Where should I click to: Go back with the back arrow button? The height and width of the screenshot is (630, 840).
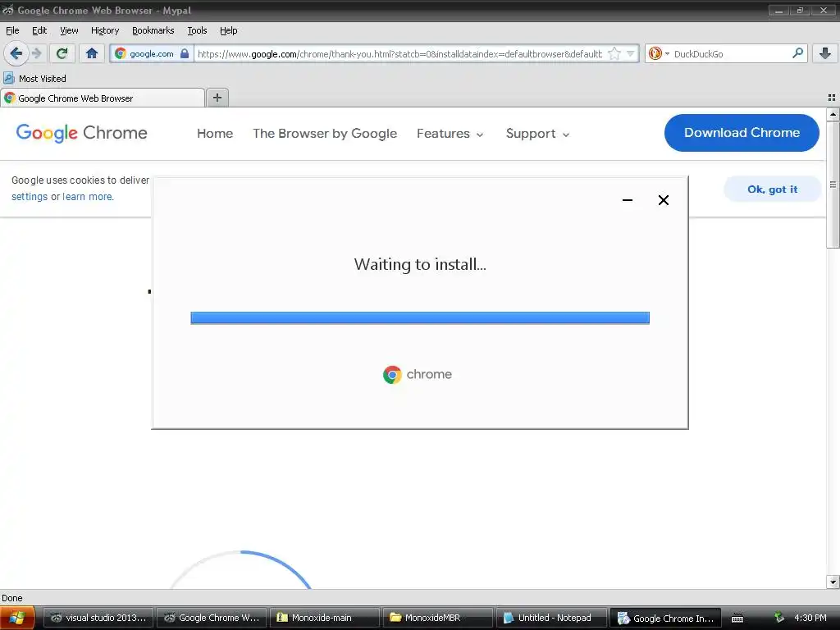click(16, 53)
